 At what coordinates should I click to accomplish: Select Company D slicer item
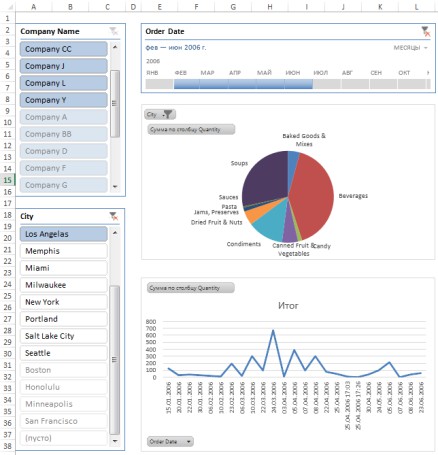(x=64, y=151)
